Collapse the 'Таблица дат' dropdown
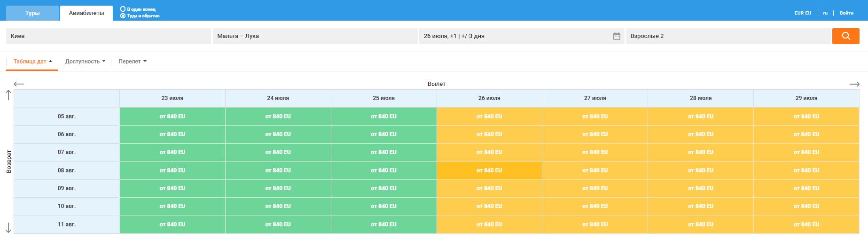This screenshot has width=868, height=247. tap(32, 62)
